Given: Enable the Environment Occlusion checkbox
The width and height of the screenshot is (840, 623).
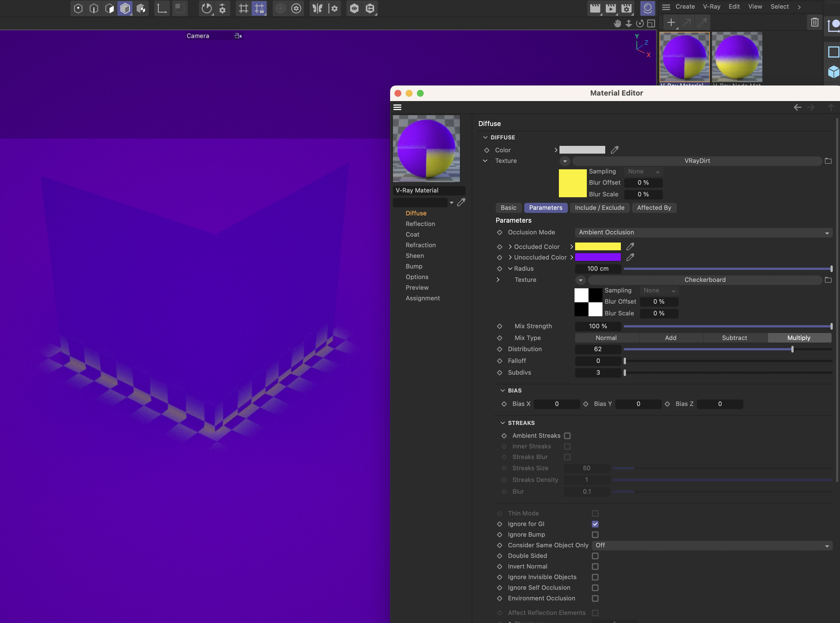Looking at the screenshot, I should click(595, 598).
